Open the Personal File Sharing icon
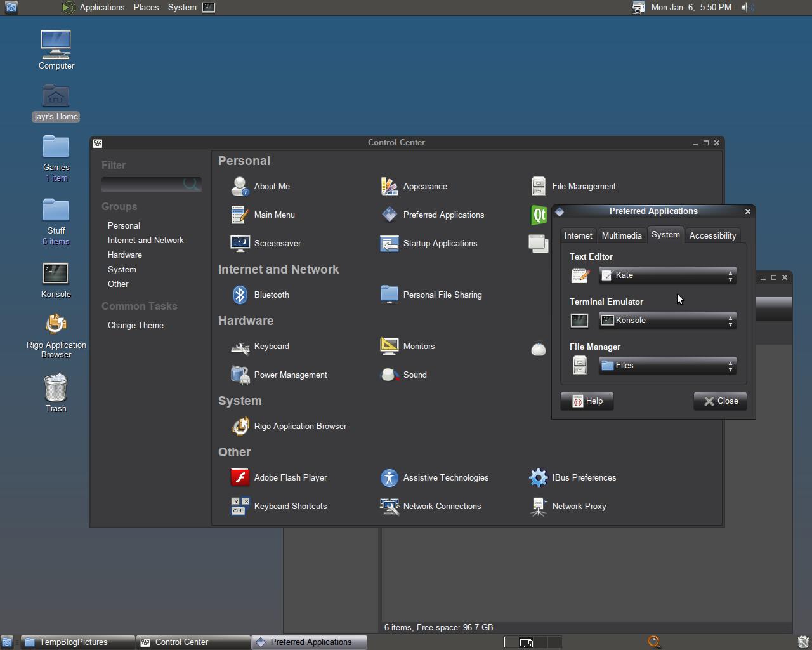Image resolution: width=812 pixels, height=650 pixels. (x=389, y=295)
